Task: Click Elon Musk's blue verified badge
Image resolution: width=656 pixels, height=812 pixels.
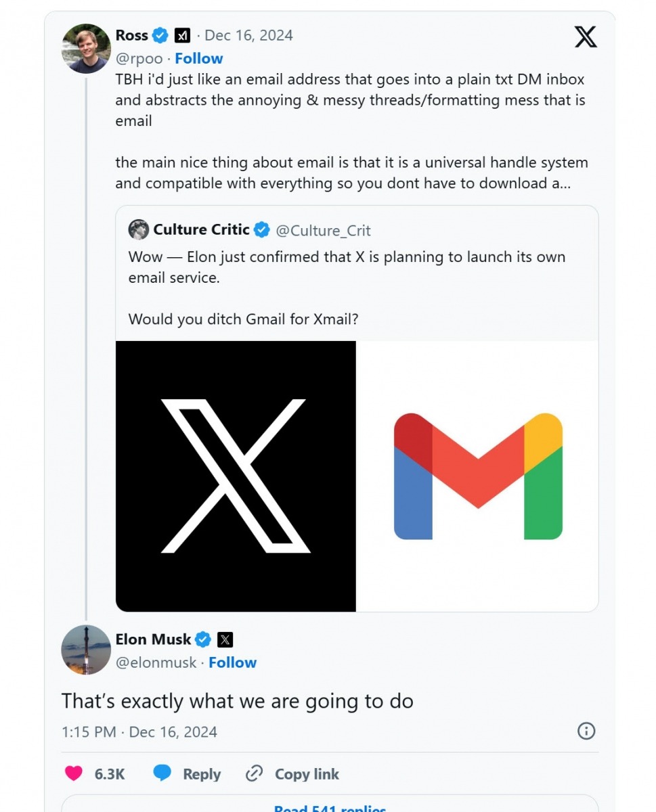Action: pos(203,639)
